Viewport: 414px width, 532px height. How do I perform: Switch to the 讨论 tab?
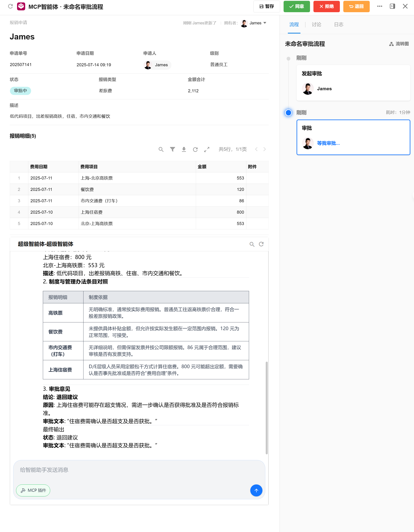pyautogui.click(x=316, y=24)
